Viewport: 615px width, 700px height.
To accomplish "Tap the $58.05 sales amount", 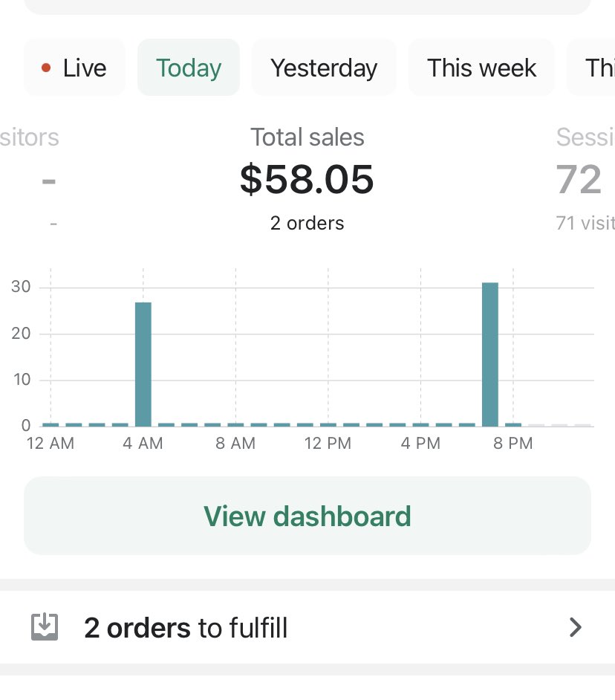I will coord(307,180).
